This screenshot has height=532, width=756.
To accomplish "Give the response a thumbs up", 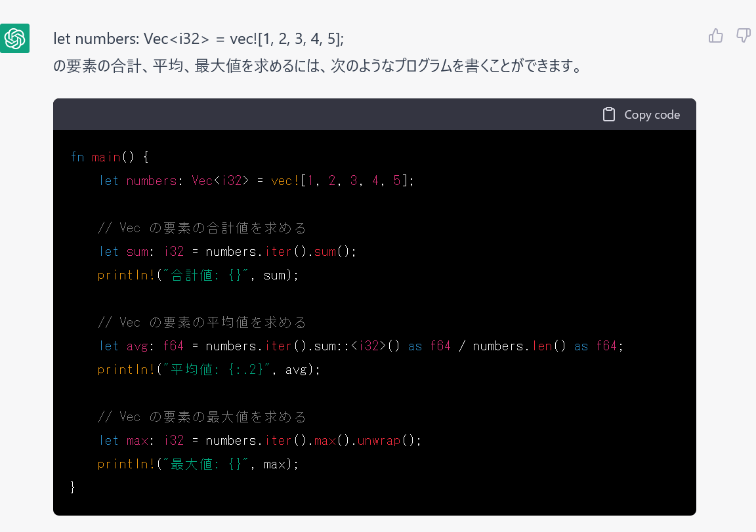I will click(x=715, y=35).
